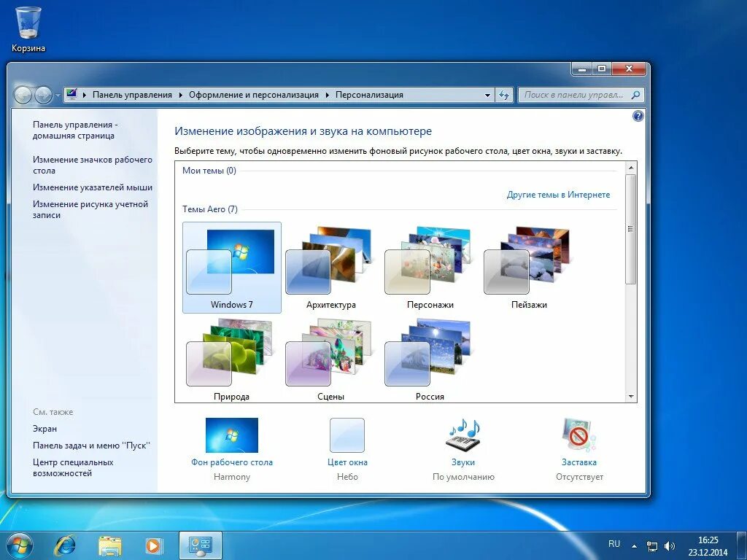Expand breadcrumb arrow after Оформление и персонализация
Screen dimensions: 747x560
coord(328,95)
